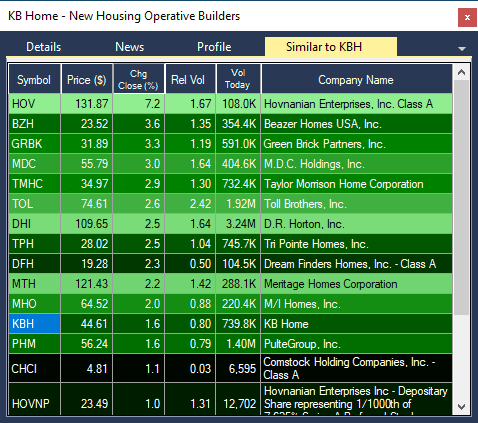478x423 pixels.
Task: Click the vertical scrollbar thumb
Action: [461, 197]
